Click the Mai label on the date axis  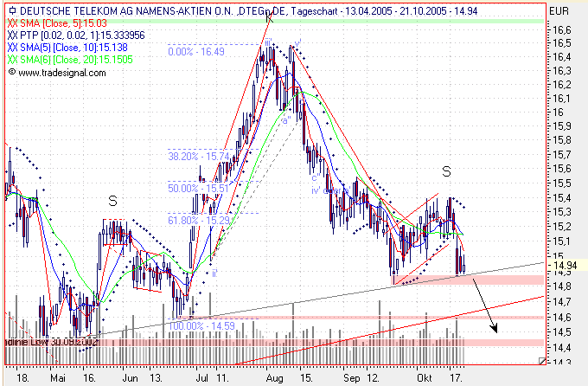[x=58, y=377]
